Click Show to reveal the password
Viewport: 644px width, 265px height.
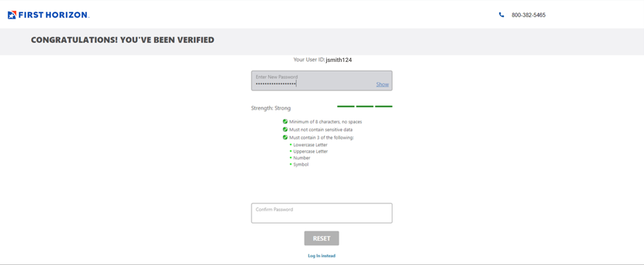[x=383, y=84]
